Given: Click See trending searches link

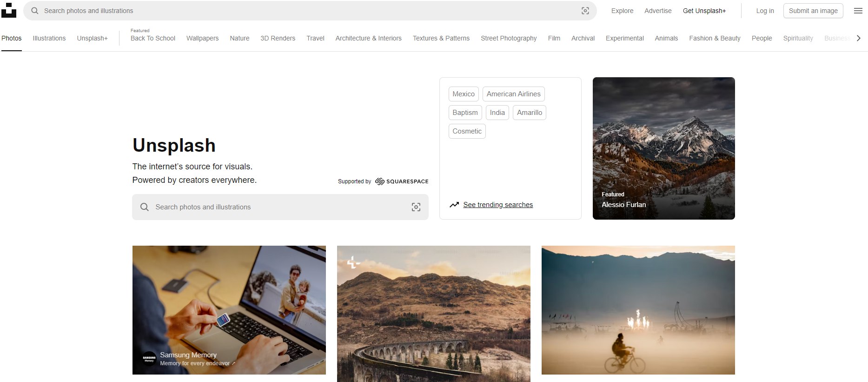Looking at the screenshot, I should [x=498, y=205].
